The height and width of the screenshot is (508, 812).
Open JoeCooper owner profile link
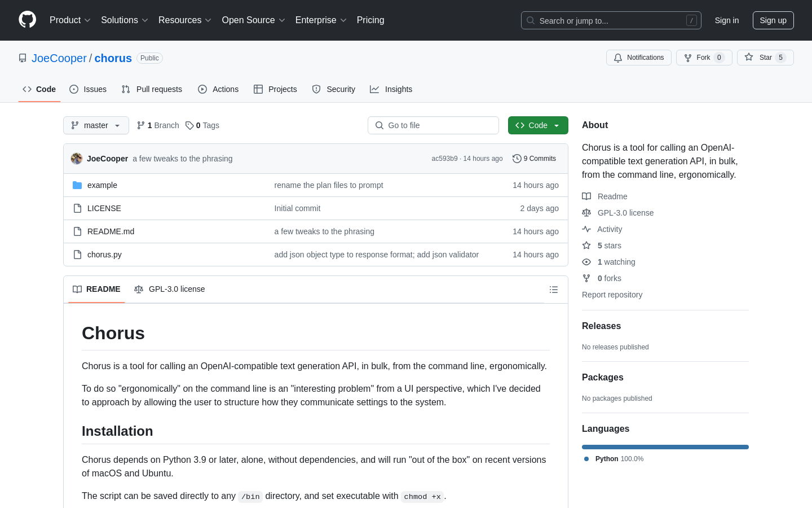tap(59, 58)
